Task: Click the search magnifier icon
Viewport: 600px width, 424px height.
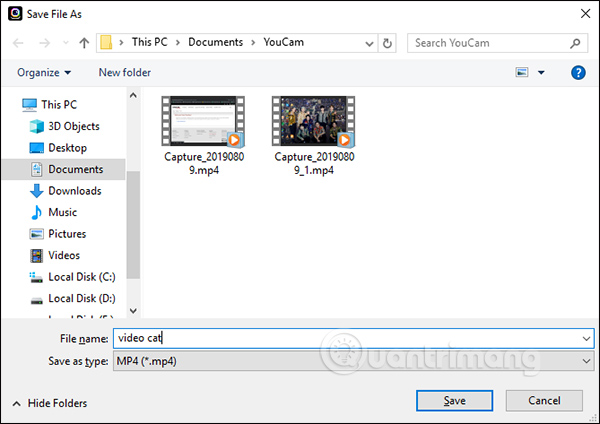Action: 575,43
